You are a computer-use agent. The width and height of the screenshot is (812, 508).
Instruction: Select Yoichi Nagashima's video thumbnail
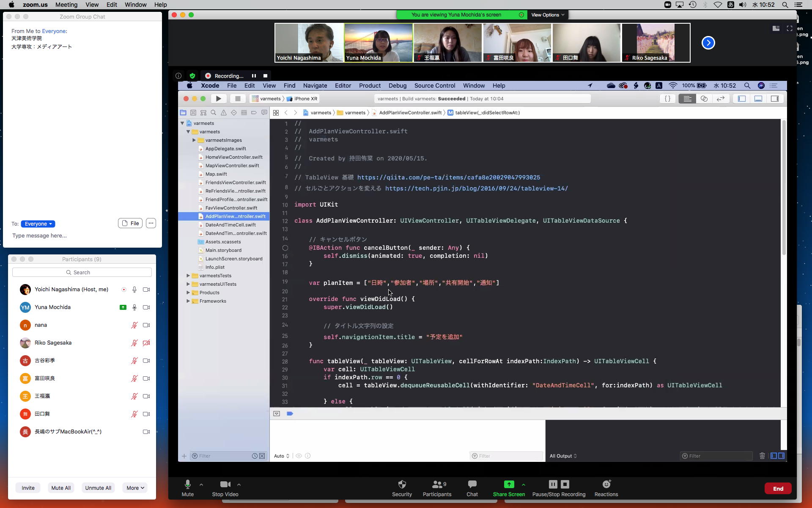tap(309, 43)
